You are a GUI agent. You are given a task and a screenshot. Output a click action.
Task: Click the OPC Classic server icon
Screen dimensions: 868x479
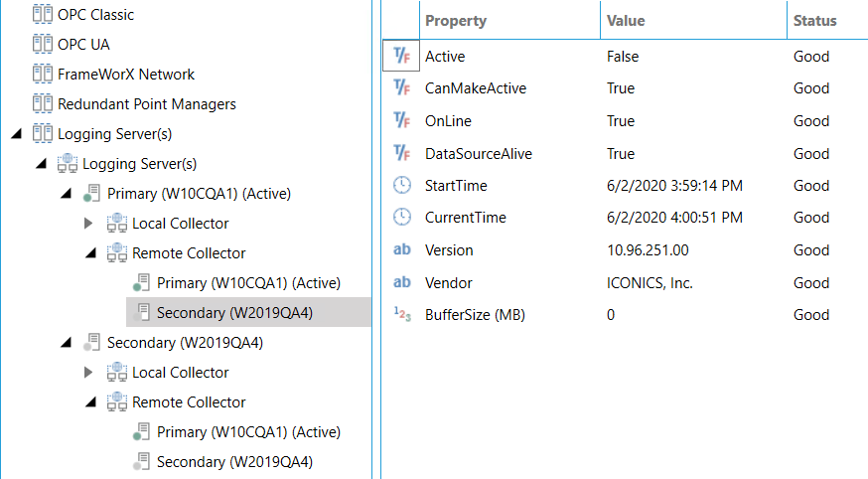pos(42,15)
